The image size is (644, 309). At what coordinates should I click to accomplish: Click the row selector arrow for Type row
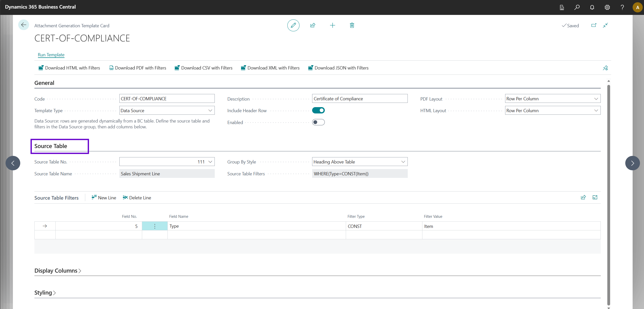[x=45, y=226]
